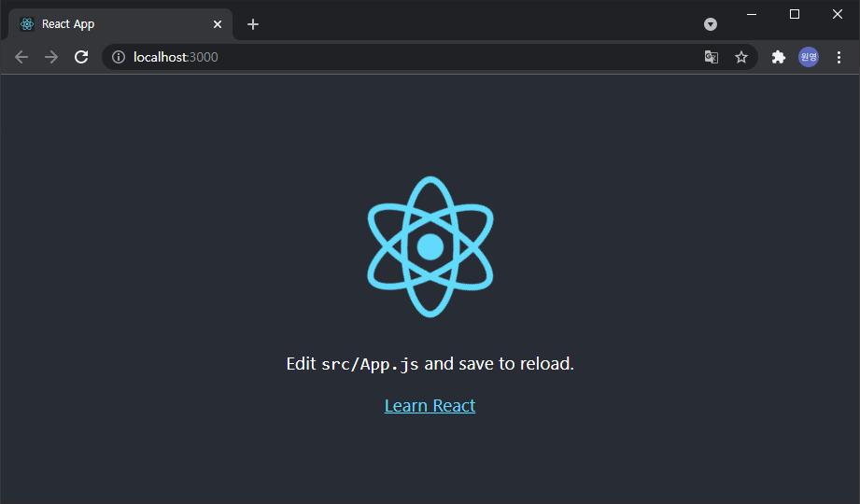Maximize the browser window

795,14
